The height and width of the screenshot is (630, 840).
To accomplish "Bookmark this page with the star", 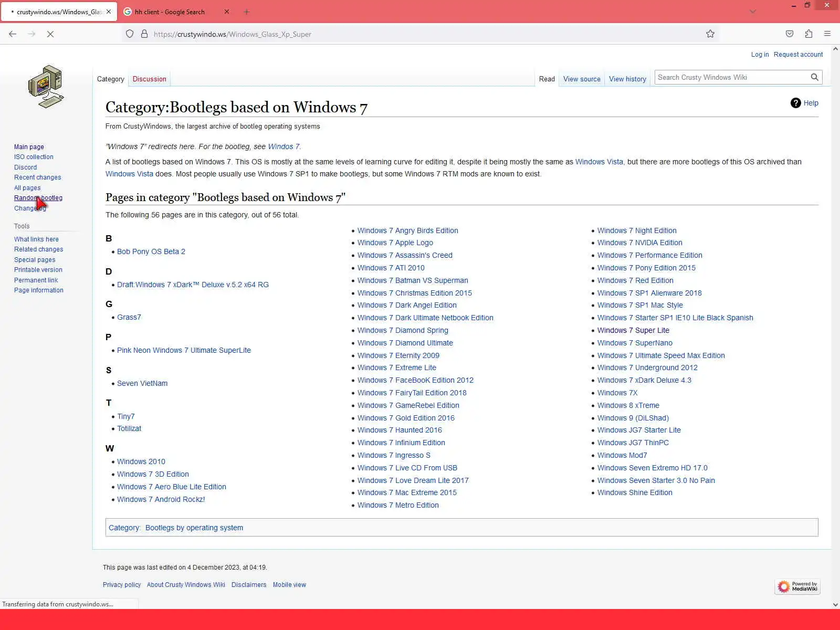I will [710, 34].
